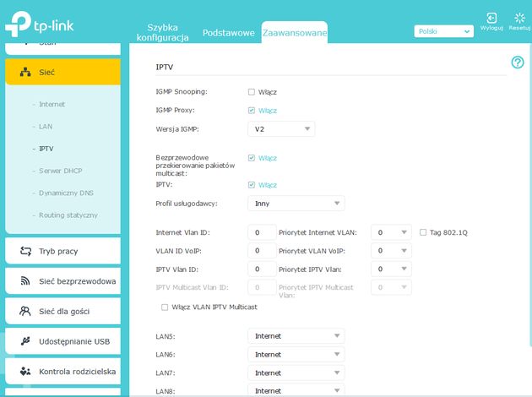
Task: Toggle wireless multicast forwarding checkbox
Action: point(252,158)
